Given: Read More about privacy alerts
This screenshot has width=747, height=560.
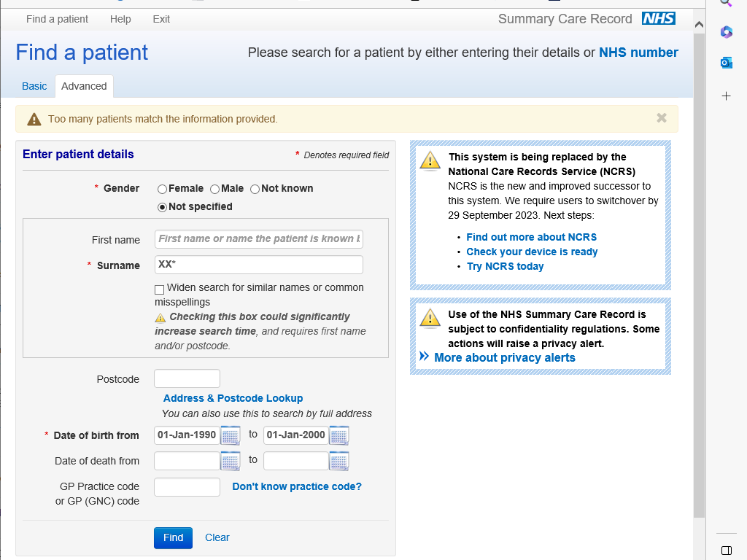Looking at the screenshot, I should click(x=505, y=357).
